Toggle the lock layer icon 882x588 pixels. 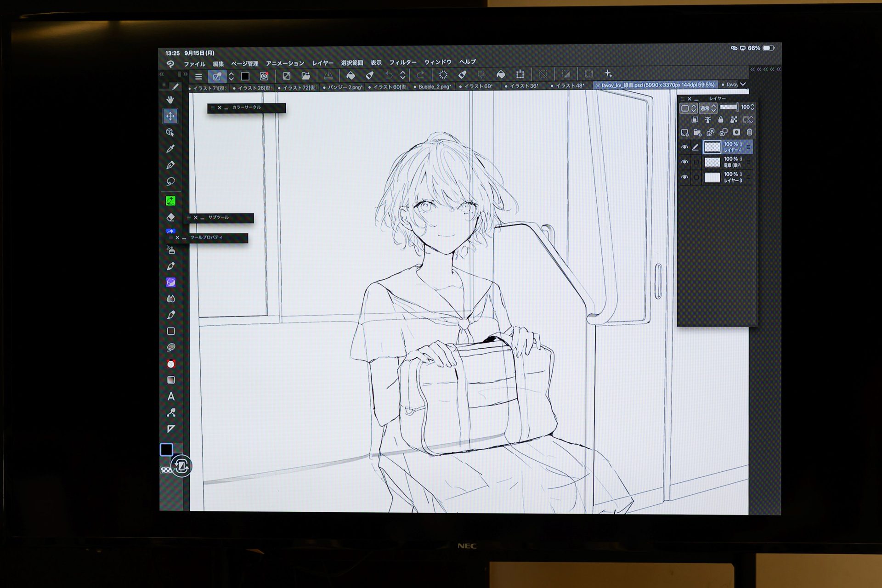click(721, 120)
